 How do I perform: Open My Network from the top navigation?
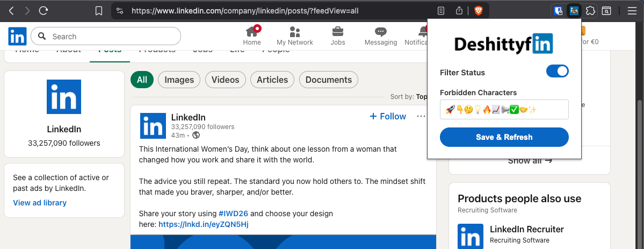coord(295,35)
